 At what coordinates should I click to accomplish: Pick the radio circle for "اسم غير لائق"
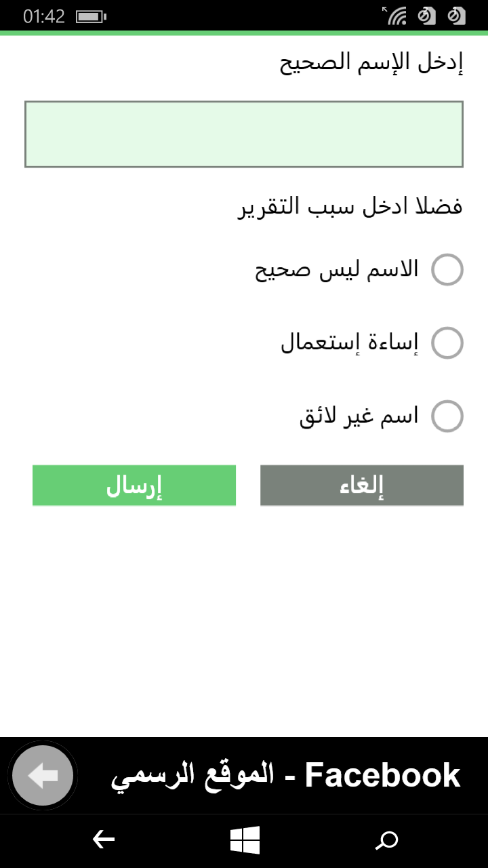(x=447, y=416)
